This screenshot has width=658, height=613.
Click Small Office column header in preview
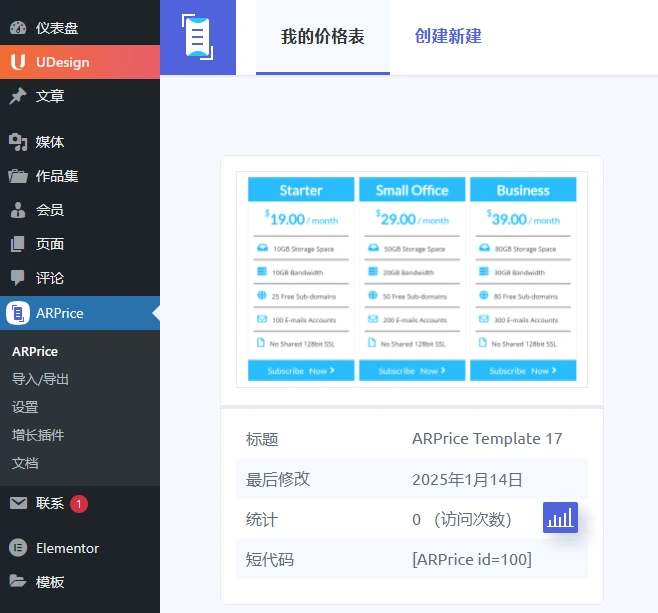tap(412, 190)
